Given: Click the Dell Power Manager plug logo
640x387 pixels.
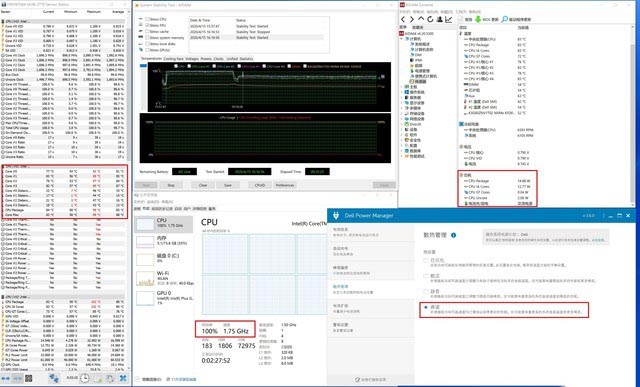Looking at the screenshot, I should point(336,215).
